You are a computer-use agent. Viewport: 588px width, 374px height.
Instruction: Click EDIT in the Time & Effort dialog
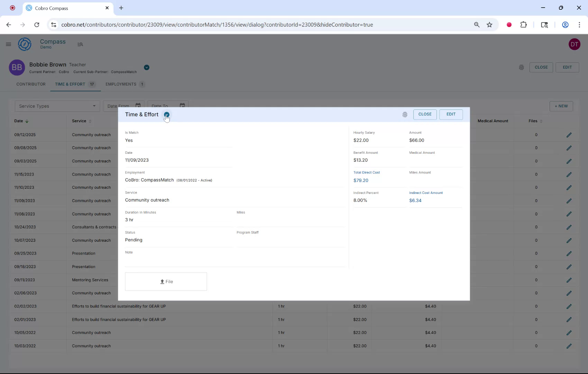point(451,114)
